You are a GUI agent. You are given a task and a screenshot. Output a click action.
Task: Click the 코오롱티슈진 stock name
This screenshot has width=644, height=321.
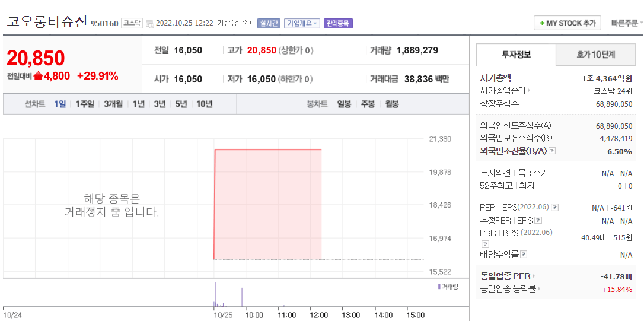pos(46,22)
